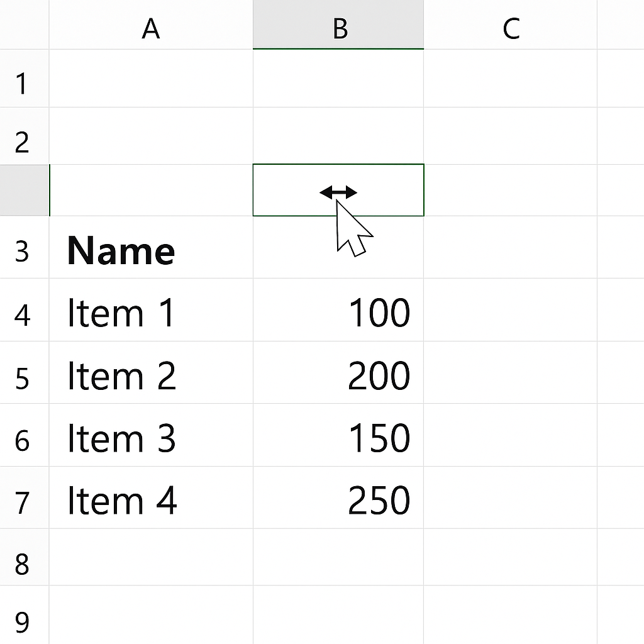This screenshot has width=644, height=644.
Task: Select row 2 header
Action: click(25, 136)
